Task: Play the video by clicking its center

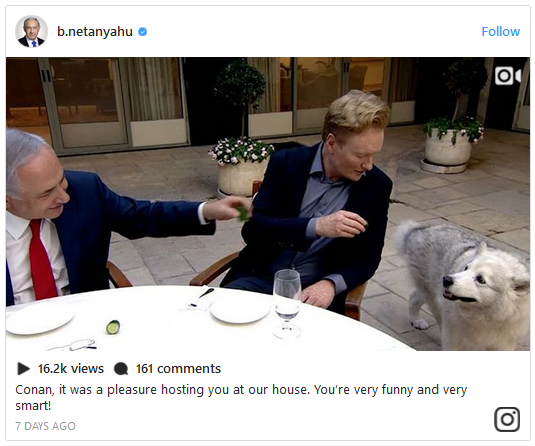Action: pos(268,204)
